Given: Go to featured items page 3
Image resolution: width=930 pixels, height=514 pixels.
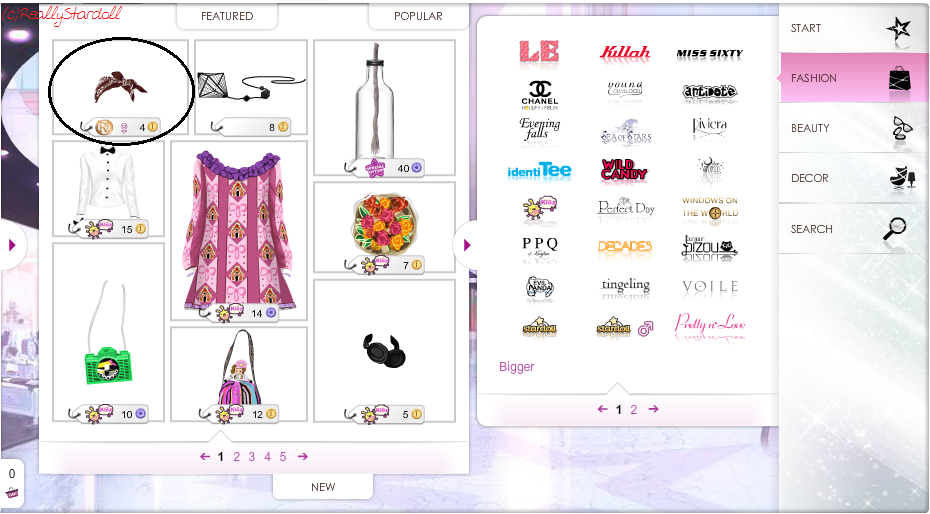Looking at the screenshot, I should click(x=251, y=456).
